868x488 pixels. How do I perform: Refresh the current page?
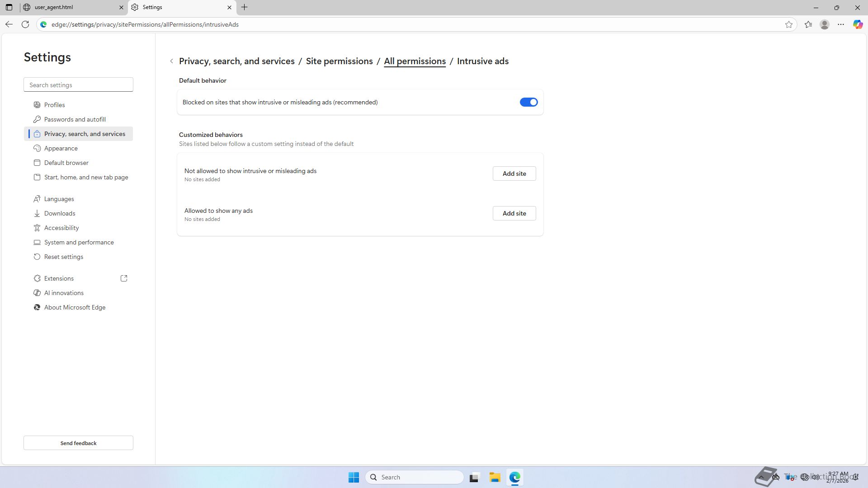point(25,24)
